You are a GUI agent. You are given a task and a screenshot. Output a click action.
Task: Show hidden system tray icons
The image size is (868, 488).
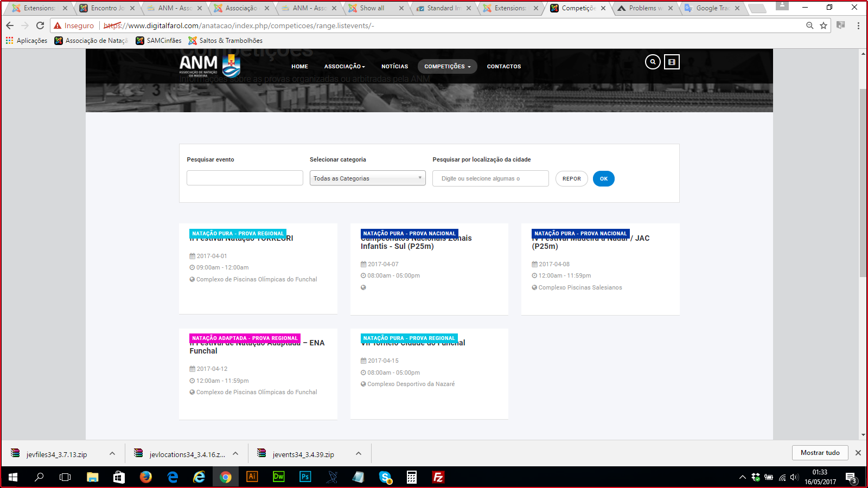pos(742,477)
